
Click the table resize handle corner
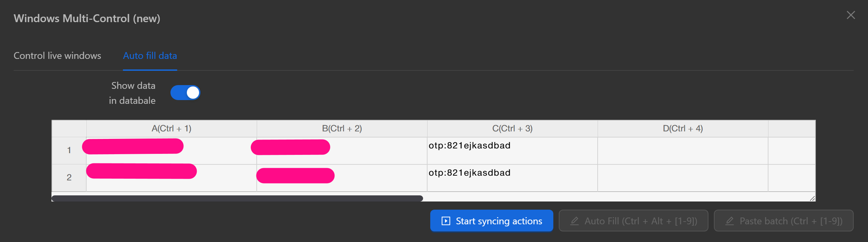812,198
